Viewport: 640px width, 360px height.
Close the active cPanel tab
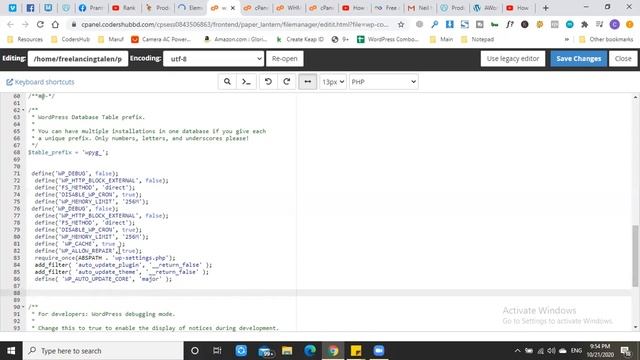[x=233, y=8]
